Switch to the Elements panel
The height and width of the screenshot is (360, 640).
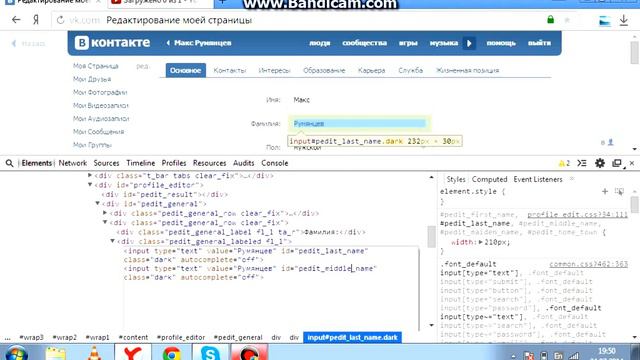[37, 163]
